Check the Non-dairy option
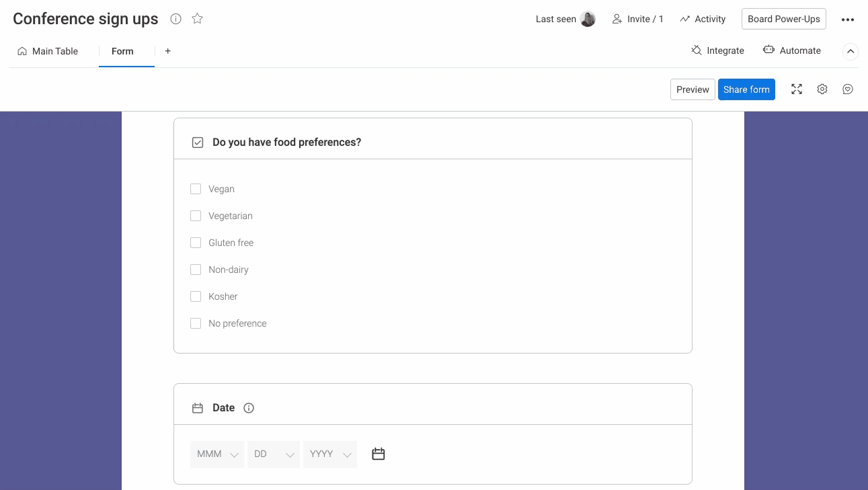 tap(196, 270)
